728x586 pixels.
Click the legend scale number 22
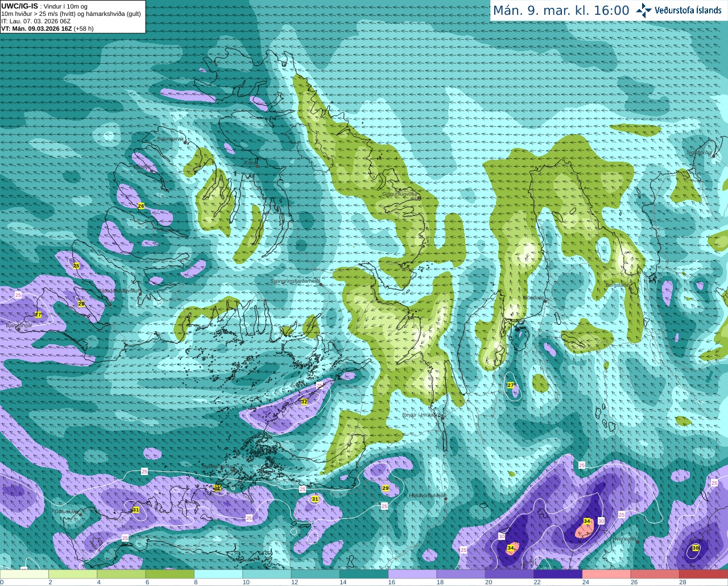(537, 582)
